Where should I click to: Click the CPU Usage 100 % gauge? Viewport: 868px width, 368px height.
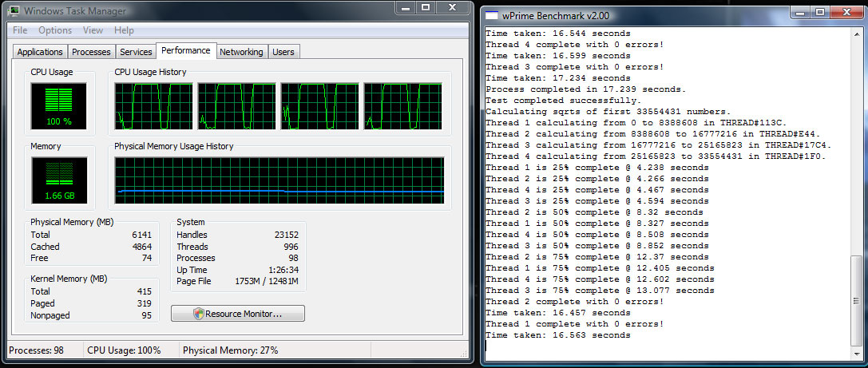pyautogui.click(x=58, y=106)
